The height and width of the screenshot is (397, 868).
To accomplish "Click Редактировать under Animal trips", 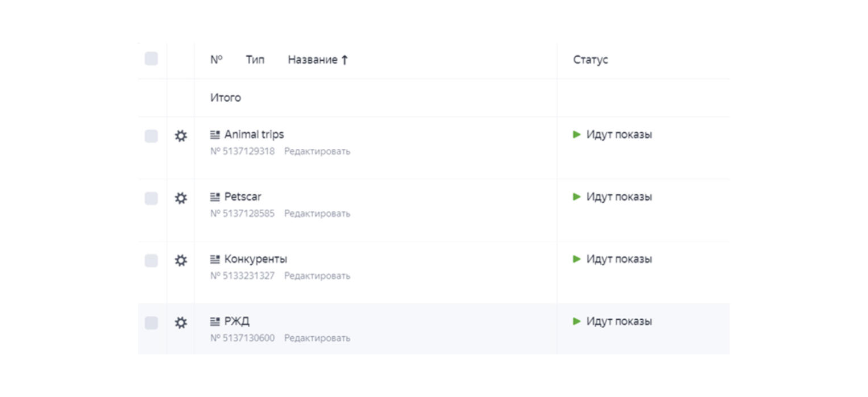I will coord(317,152).
